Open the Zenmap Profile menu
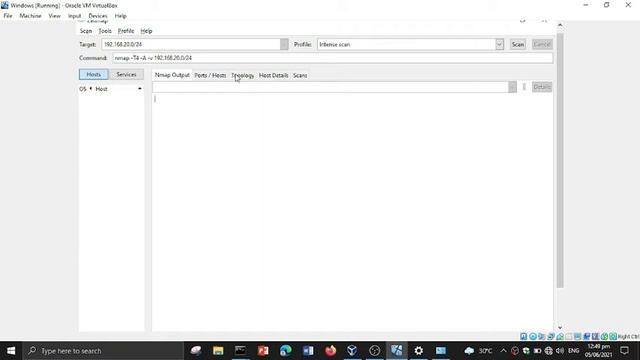 [x=126, y=31]
